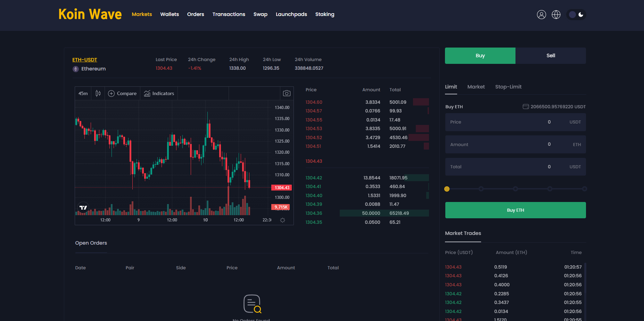Screen dimensions: 644x321
Task: Click the candlestick chart style icon
Action: click(98, 93)
